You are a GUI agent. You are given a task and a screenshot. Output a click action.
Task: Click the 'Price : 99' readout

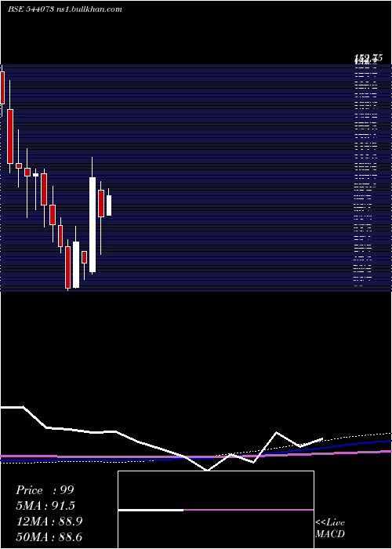tap(45, 490)
